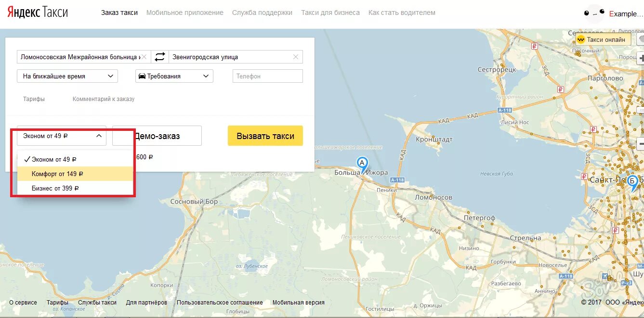This screenshot has width=644, height=318.
Task: Open Тарифы link in the footer
Action: pos(57,303)
